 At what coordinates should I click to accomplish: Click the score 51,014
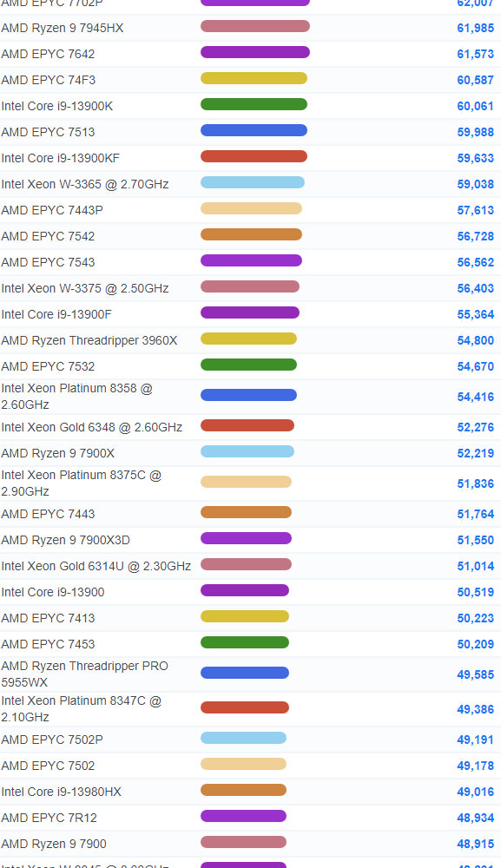[x=475, y=566]
